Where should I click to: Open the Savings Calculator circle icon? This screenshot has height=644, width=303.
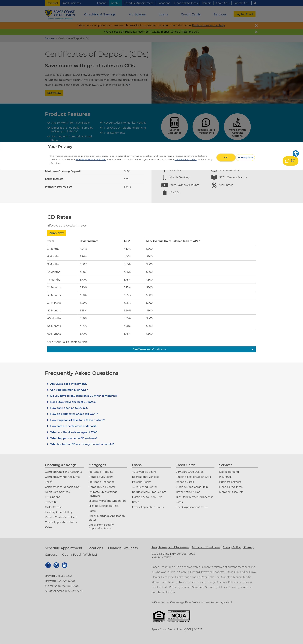click(x=175, y=127)
